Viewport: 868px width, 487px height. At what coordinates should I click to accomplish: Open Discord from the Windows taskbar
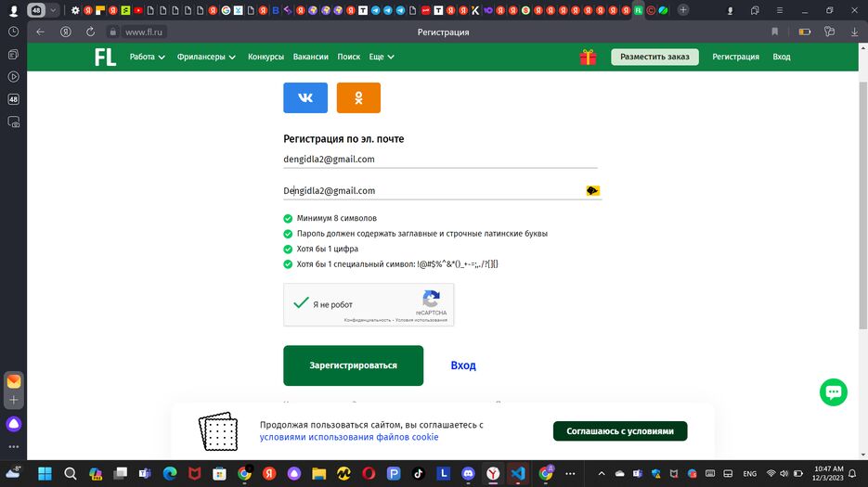(468, 473)
